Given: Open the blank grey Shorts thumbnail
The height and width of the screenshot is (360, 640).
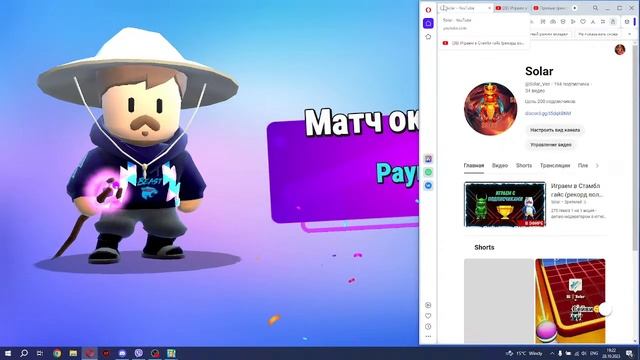Looking at the screenshot, I should click(x=499, y=301).
